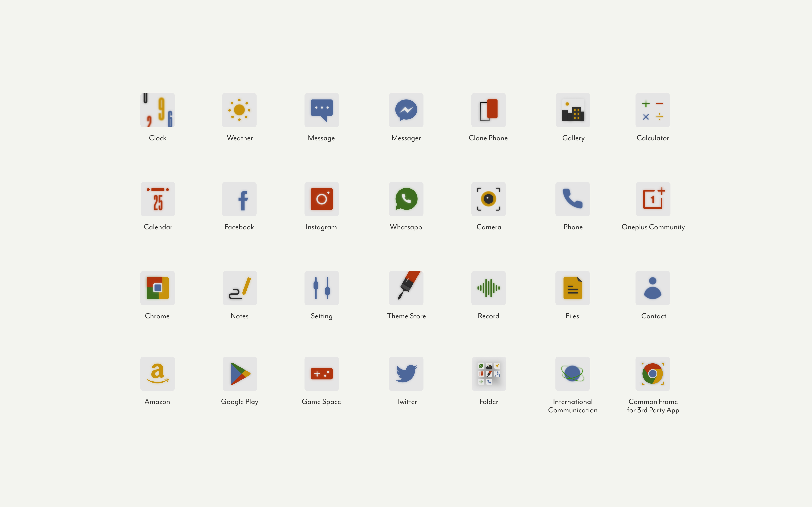Open the Folder with mini app icons
Screen dimensions: 812x507
tap(489, 373)
